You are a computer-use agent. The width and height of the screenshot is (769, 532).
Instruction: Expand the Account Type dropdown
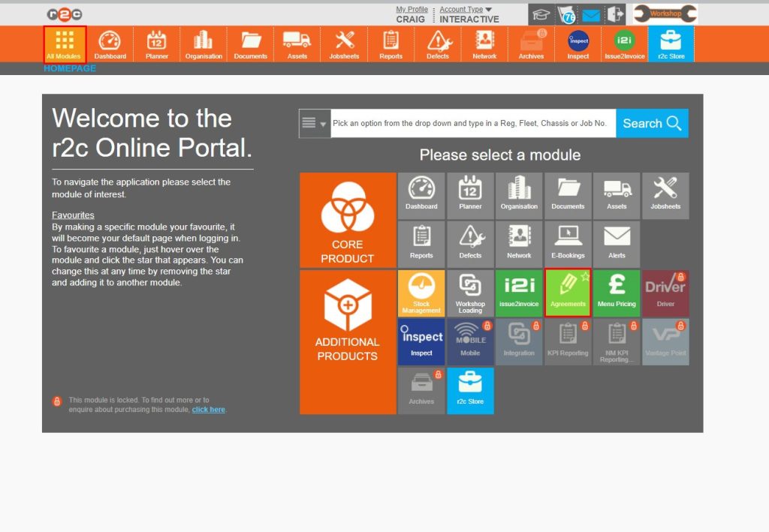(466, 9)
